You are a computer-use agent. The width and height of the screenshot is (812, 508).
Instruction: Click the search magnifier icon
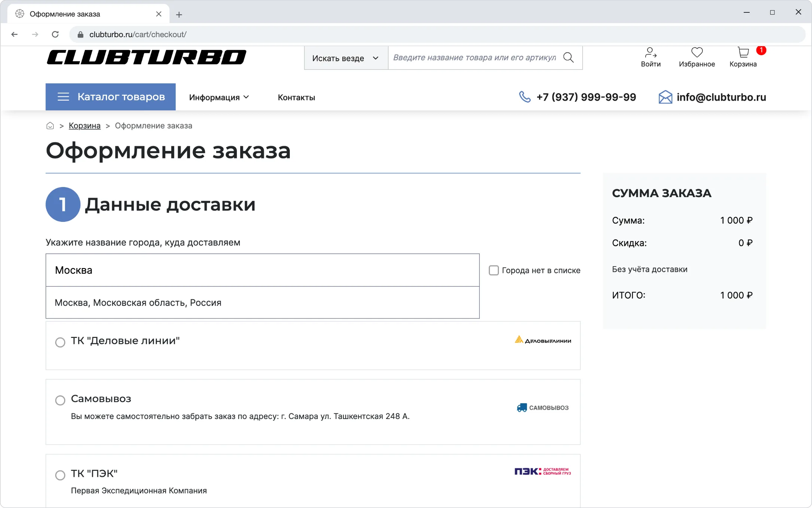coord(568,57)
